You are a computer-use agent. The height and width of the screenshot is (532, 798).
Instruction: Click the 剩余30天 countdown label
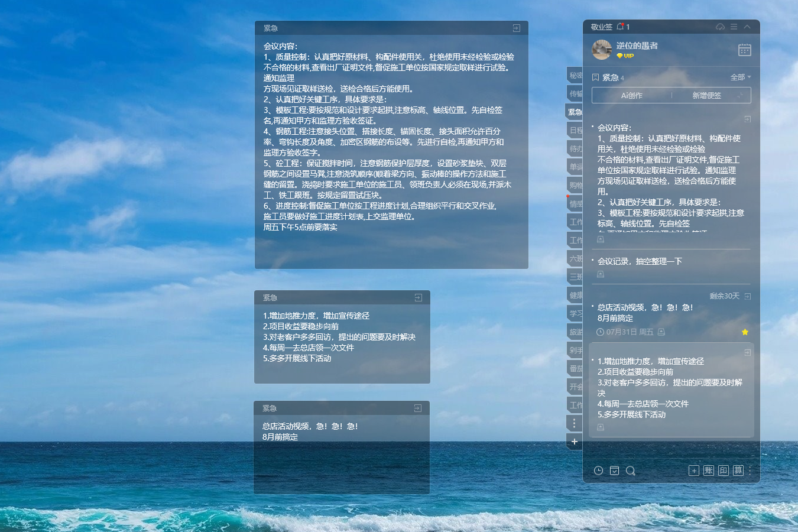tap(724, 296)
